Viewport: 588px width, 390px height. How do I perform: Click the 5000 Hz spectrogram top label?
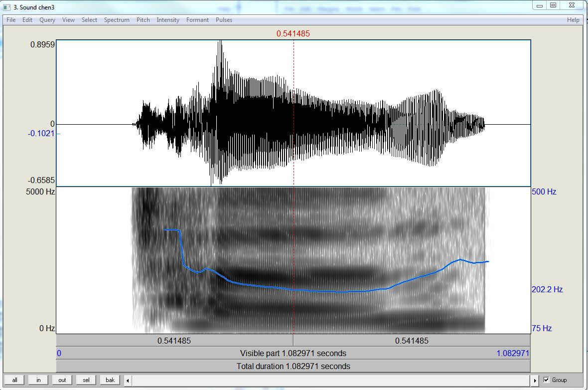pyautogui.click(x=40, y=192)
